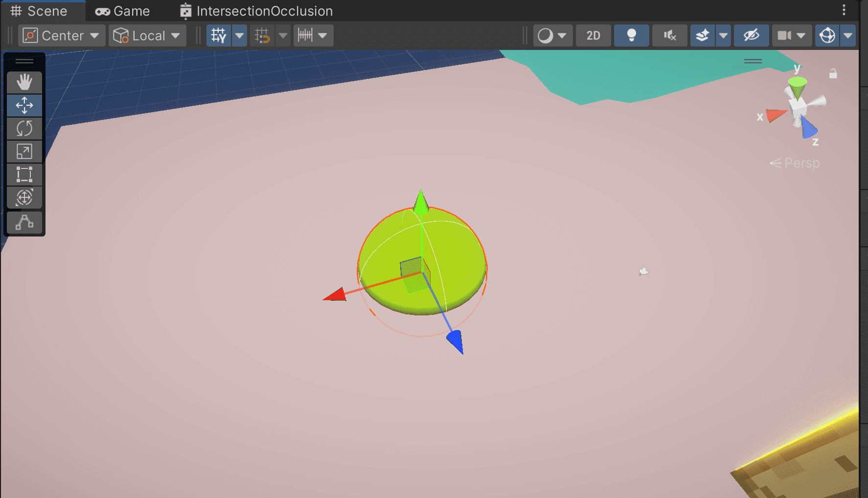Viewport: 868px width, 498px height.
Task: Click the tools overlay drag handle
Action: [x=24, y=61]
